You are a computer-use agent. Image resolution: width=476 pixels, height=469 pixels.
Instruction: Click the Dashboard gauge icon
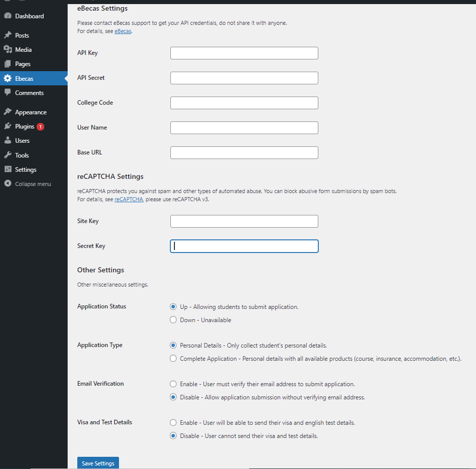(x=8, y=16)
